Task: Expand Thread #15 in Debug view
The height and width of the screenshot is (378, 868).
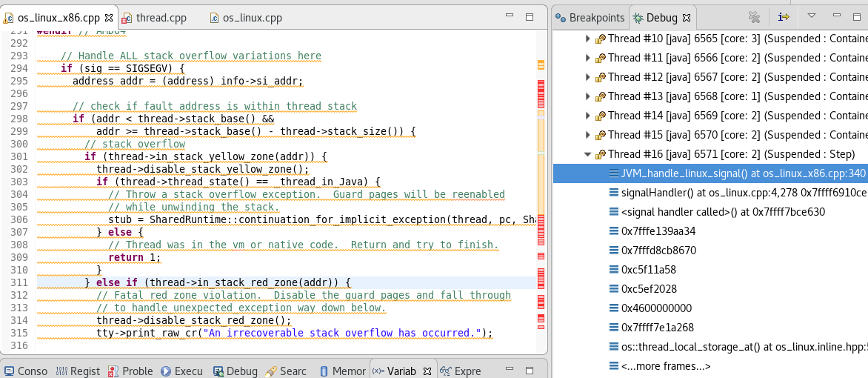Action: (x=587, y=135)
